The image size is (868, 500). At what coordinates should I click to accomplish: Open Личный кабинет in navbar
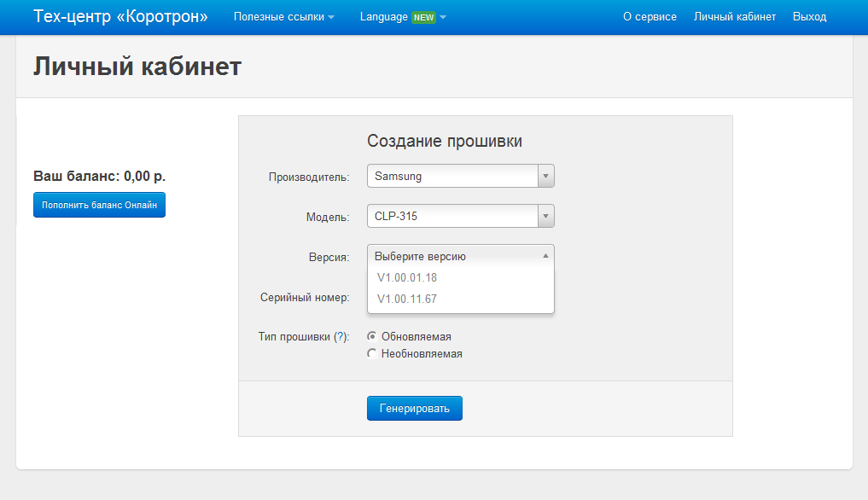pos(735,17)
